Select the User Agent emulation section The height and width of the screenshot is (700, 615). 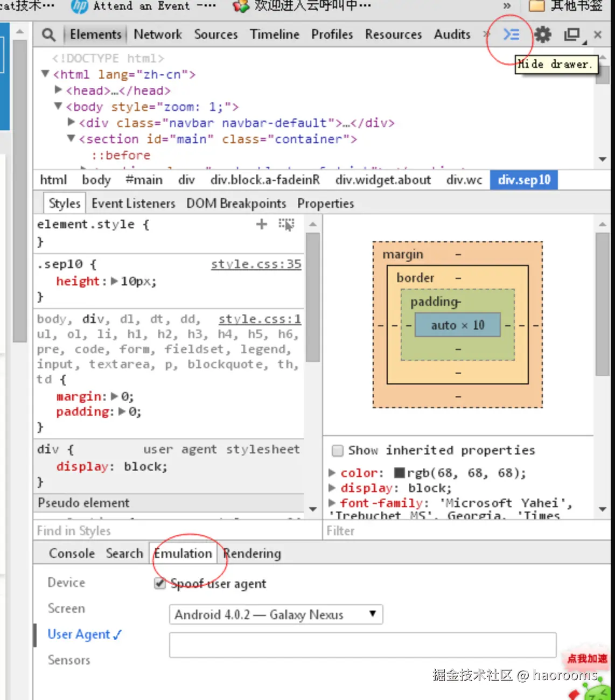[85, 634]
